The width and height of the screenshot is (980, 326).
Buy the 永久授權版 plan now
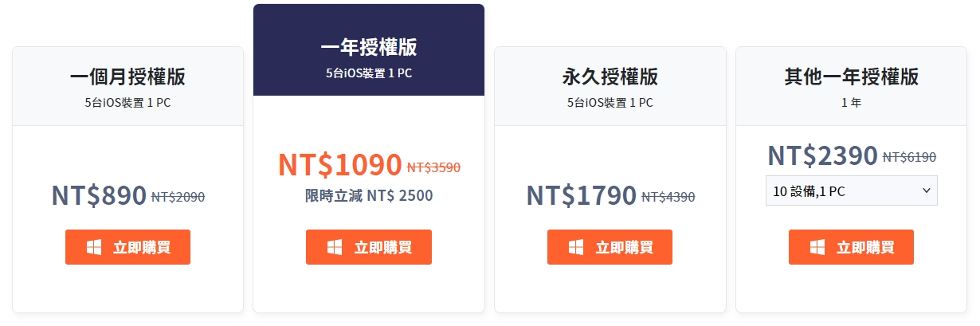610,247
